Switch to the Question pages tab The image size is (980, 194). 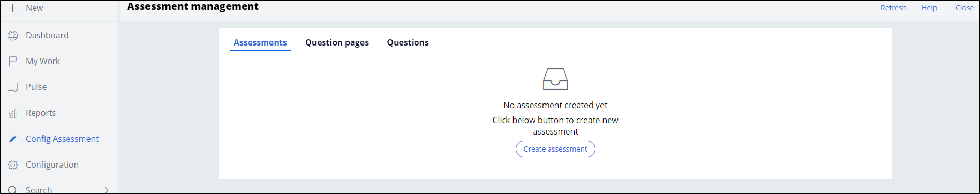coord(337,42)
